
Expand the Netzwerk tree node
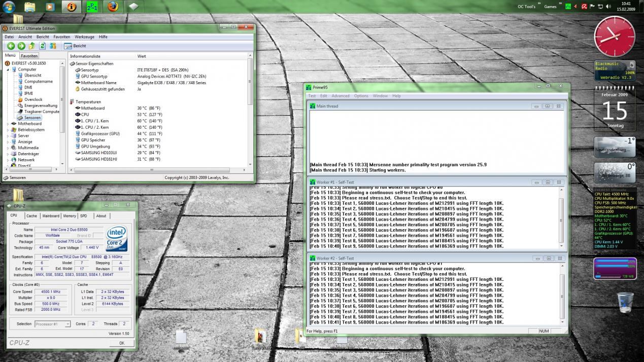pyautogui.click(x=8, y=160)
